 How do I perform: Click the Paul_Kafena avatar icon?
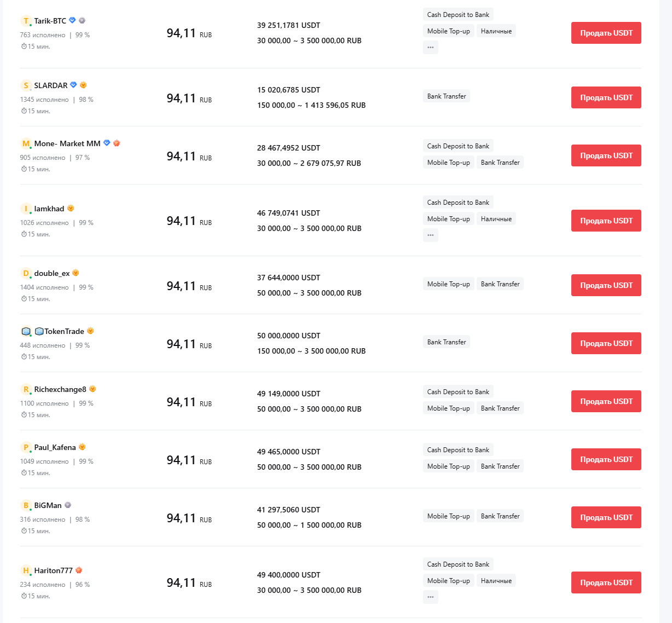26,447
